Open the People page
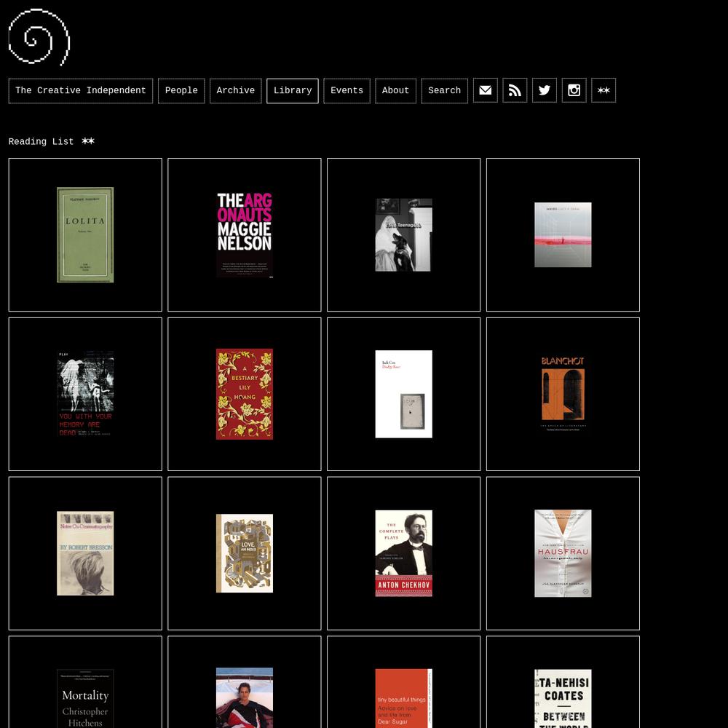Image resolution: width=728 pixels, height=728 pixels. pos(181,91)
